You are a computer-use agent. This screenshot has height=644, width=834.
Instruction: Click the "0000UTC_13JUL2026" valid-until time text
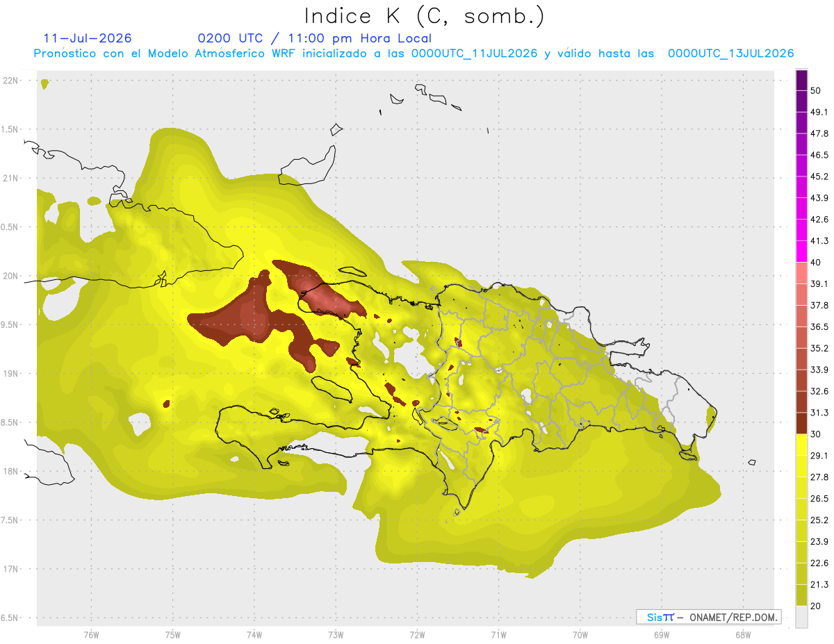click(730, 53)
